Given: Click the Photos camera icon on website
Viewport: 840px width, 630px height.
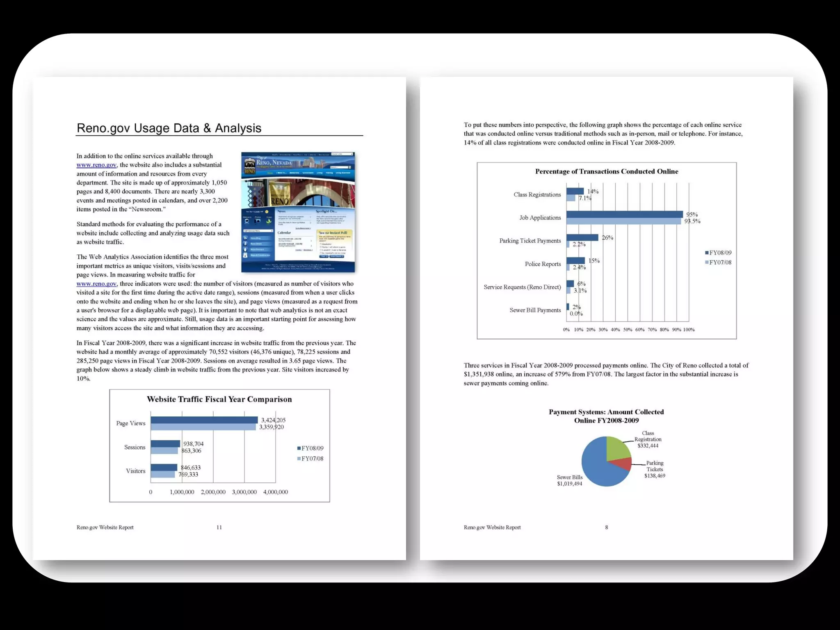Looking at the screenshot, I should [x=258, y=221].
